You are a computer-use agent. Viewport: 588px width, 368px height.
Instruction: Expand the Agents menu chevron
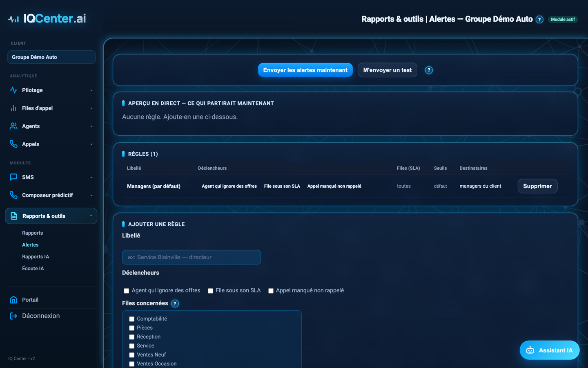coord(91,126)
